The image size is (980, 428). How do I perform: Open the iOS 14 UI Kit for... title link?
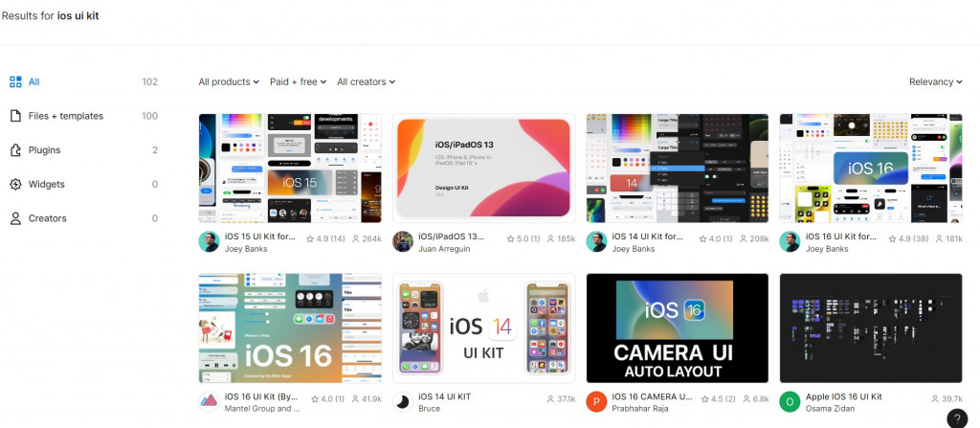click(x=648, y=237)
